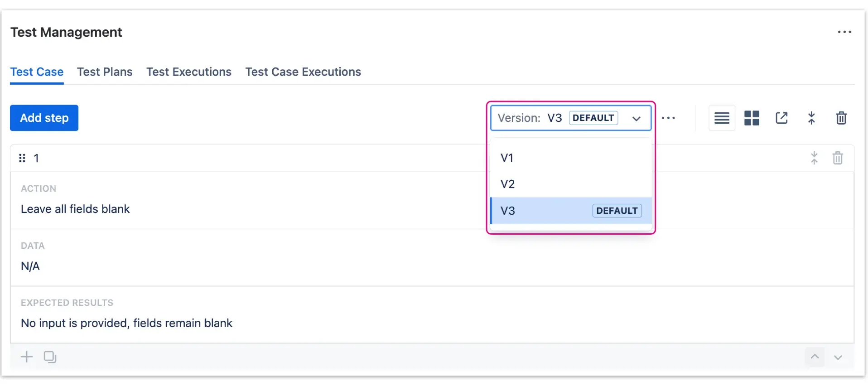This screenshot has width=868, height=386.
Task: Grab step 1 drag handle
Action: click(x=22, y=158)
